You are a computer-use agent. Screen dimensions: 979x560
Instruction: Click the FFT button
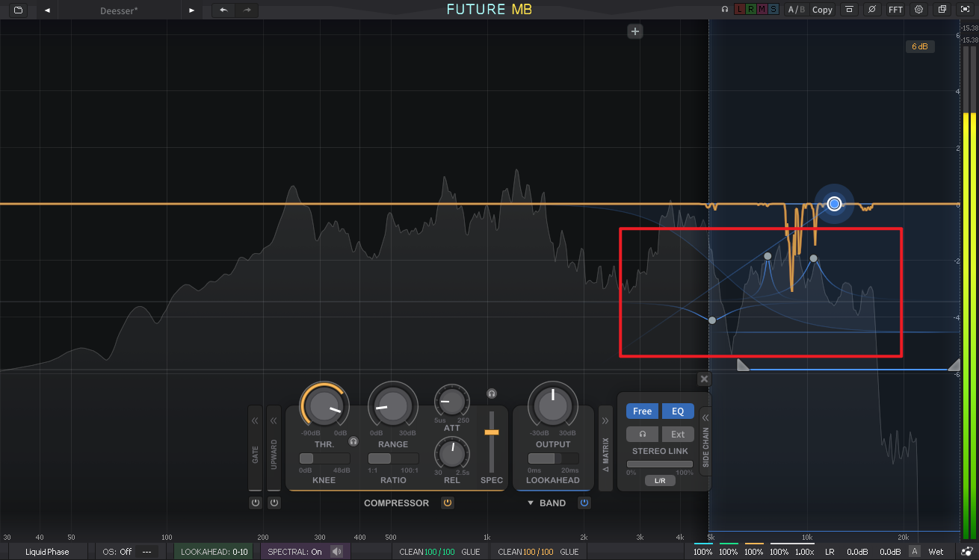[x=895, y=10]
